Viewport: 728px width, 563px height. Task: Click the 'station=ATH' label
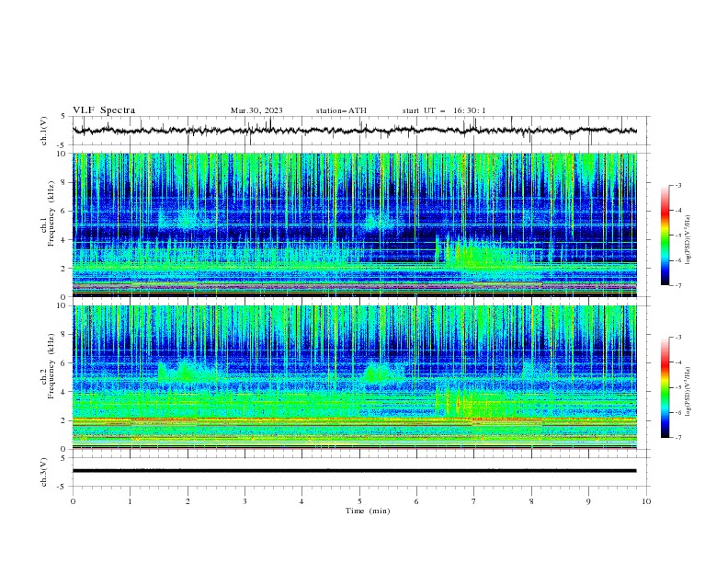pos(341,110)
